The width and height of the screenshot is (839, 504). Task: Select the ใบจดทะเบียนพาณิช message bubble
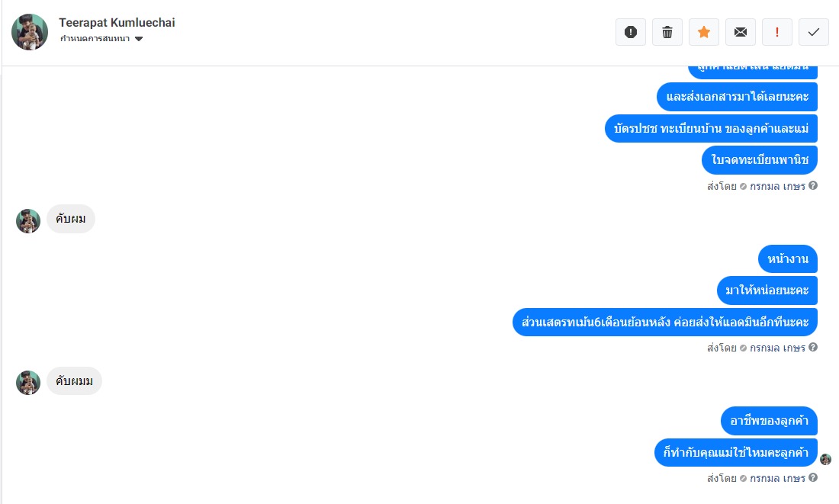pyautogui.click(x=759, y=160)
